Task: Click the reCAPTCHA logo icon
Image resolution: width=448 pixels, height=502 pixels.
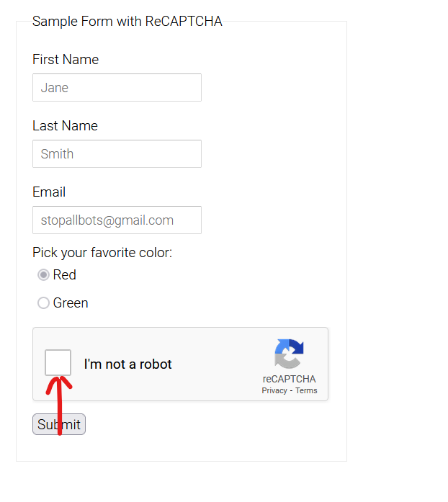Action: tap(289, 354)
